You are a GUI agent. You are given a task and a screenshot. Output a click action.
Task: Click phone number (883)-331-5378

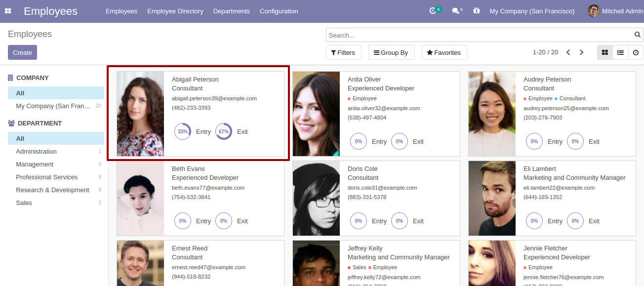click(x=367, y=197)
